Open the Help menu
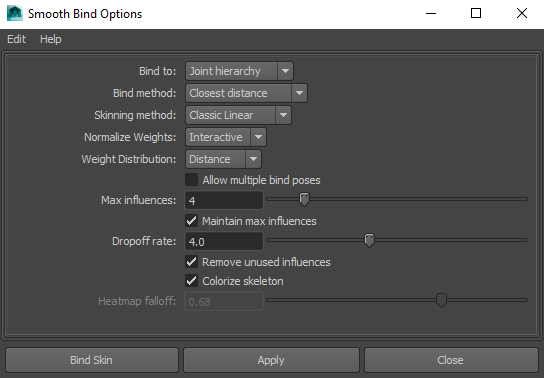The width and height of the screenshot is (544, 378). pos(51,39)
